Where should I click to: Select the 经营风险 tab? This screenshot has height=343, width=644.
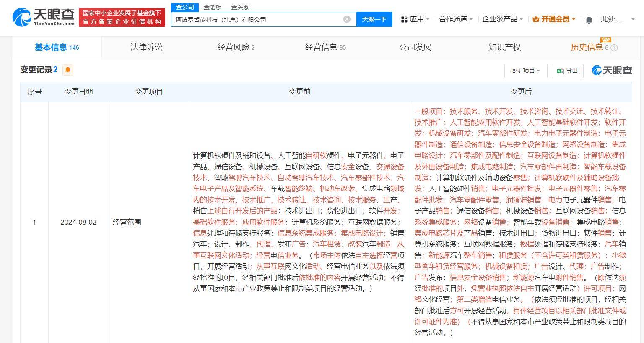[236, 47]
